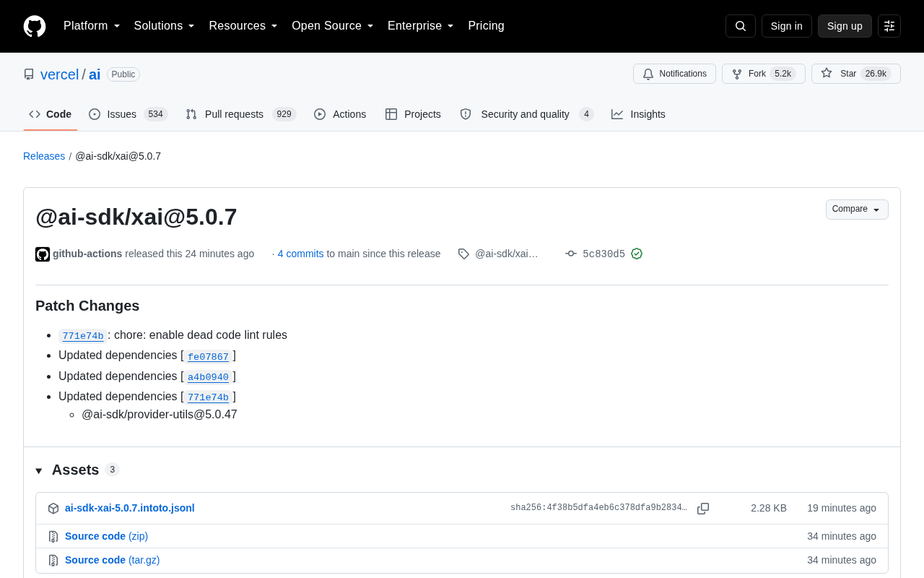The image size is (924, 578).
Task: Expand the Platform menu
Action: (92, 26)
